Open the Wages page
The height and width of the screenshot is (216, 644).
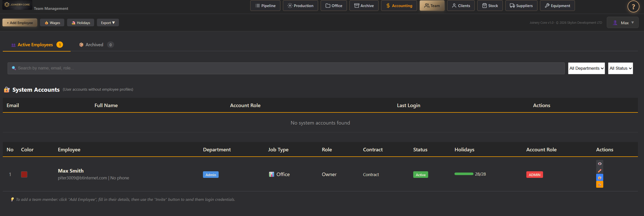pos(52,23)
